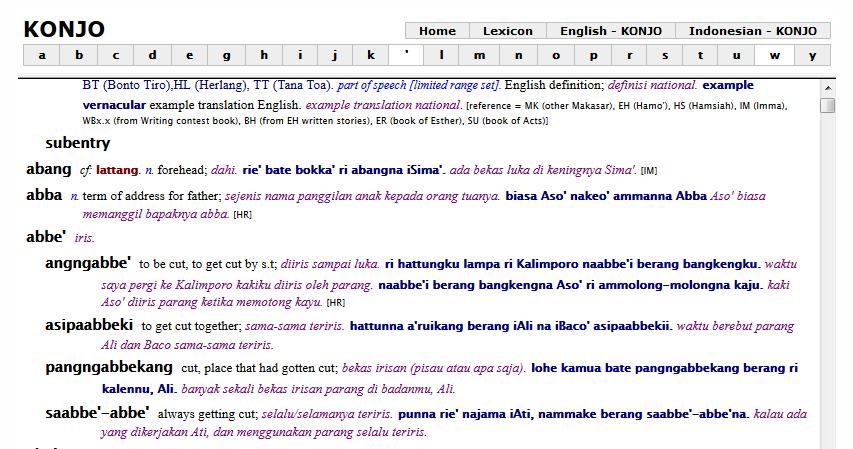This screenshot has width=853, height=449.
Task: Click the vertical scrollbar thumb
Action: click(x=827, y=105)
